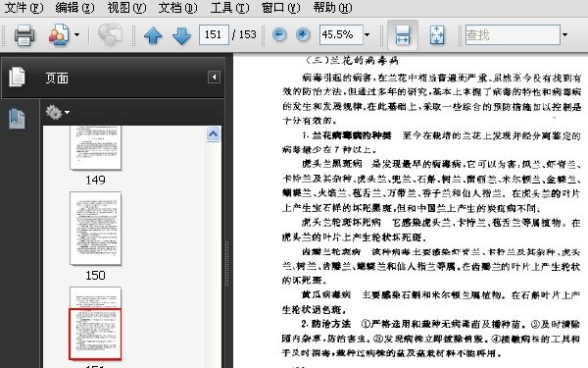Click the zoom field showing 45.5%

341,35
